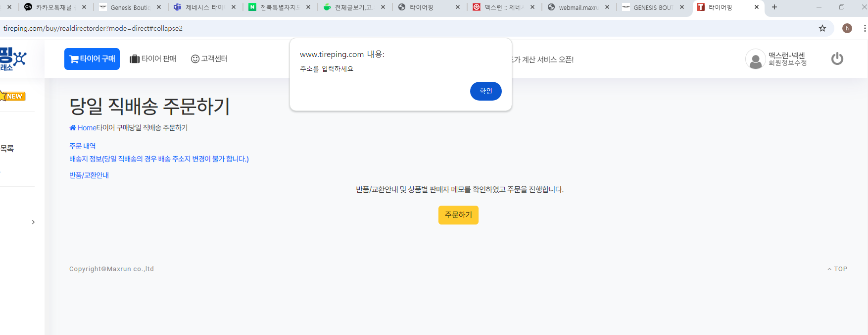
Task: Click the power logout icon
Action: tap(837, 59)
